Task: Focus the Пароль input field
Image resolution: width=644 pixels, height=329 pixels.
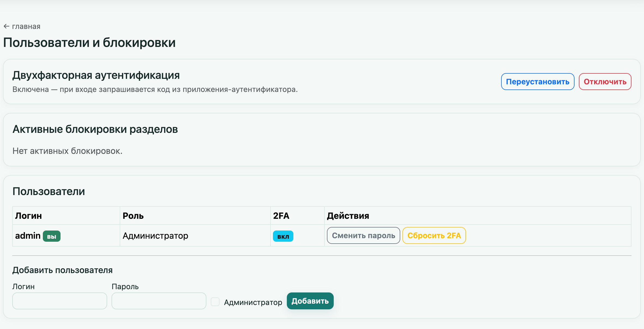Action: [x=159, y=301]
